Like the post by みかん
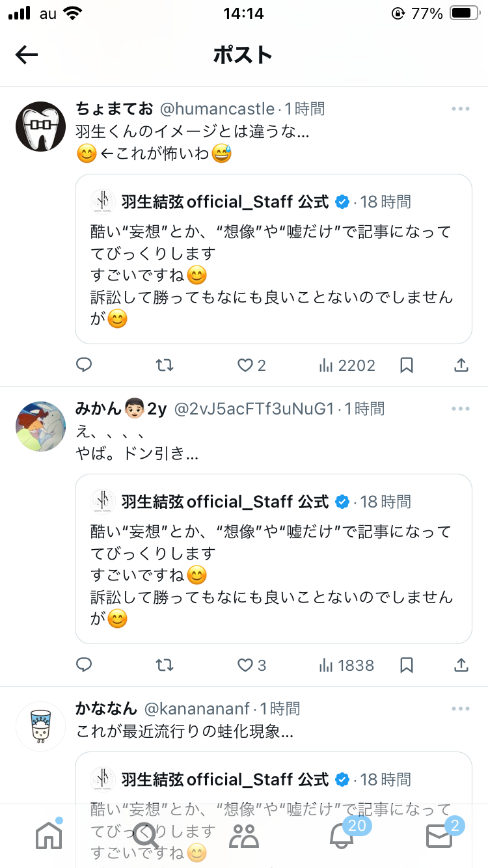The height and width of the screenshot is (868, 488). click(245, 665)
